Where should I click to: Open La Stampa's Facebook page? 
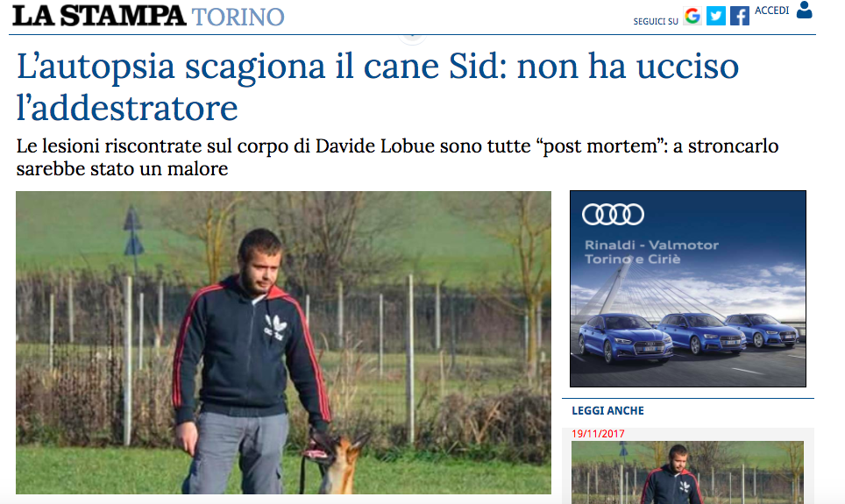click(x=740, y=16)
